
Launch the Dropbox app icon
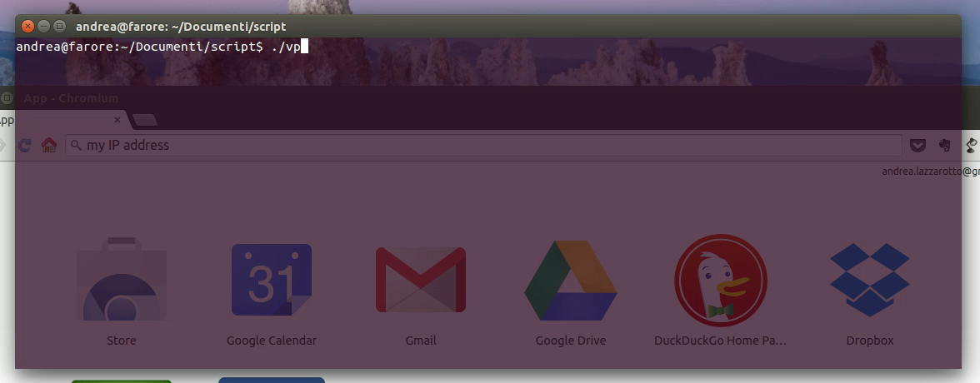(x=869, y=281)
